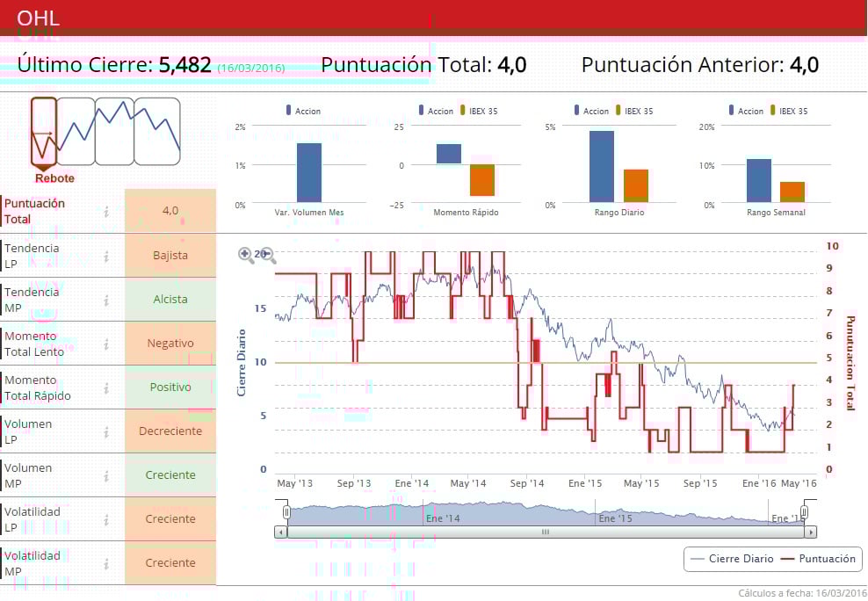The image size is (868, 601).
Task: Toggle Accion legend in Momento Rápido chart
Action: click(437, 111)
